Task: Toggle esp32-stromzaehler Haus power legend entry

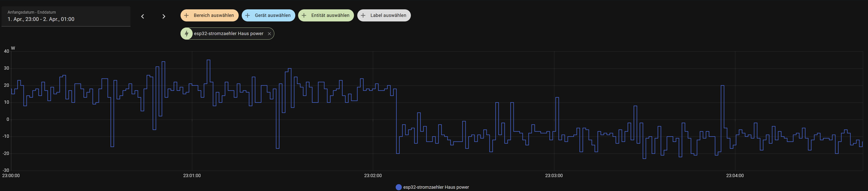Action: click(x=436, y=187)
